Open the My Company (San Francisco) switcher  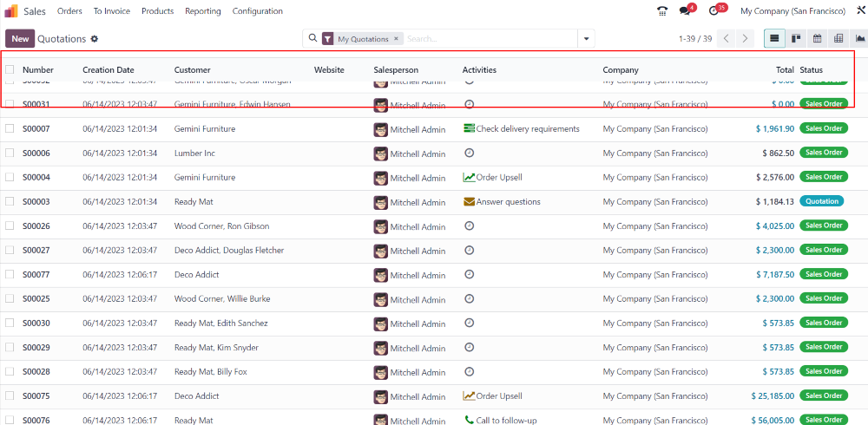tap(792, 11)
